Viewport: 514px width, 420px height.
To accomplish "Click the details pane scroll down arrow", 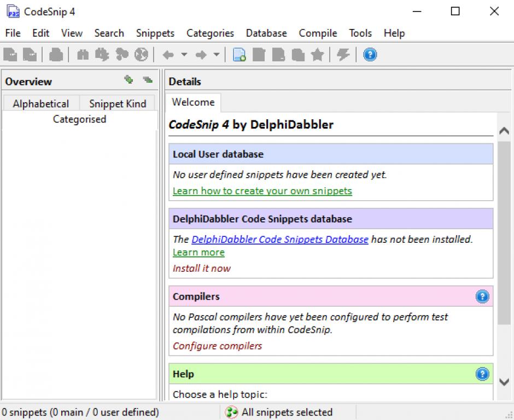I will 504,382.
